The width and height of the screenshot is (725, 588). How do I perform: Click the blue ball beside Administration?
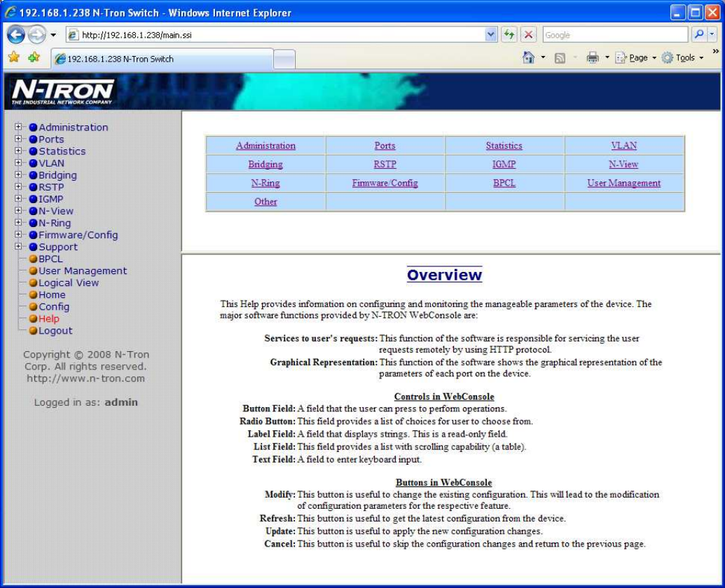point(33,128)
